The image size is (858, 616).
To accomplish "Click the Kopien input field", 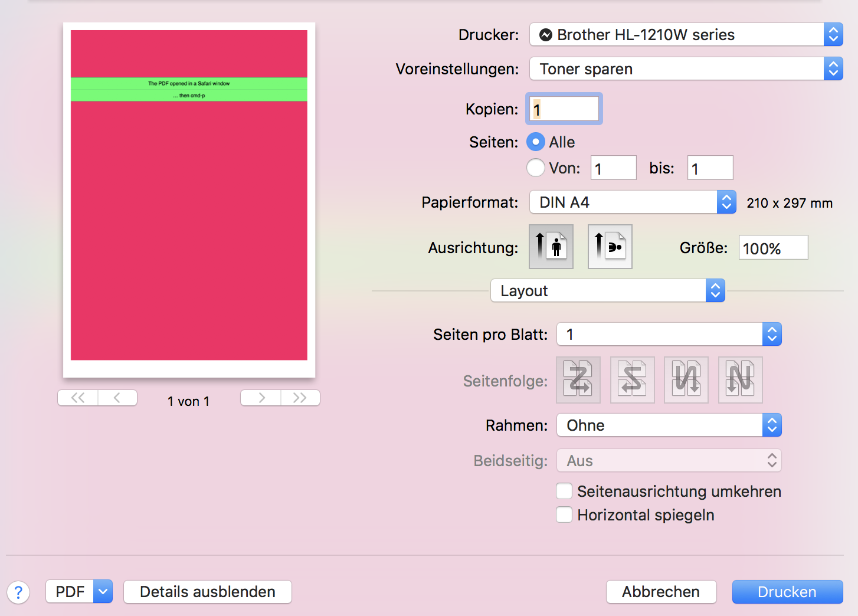I will click(x=563, y=109).
